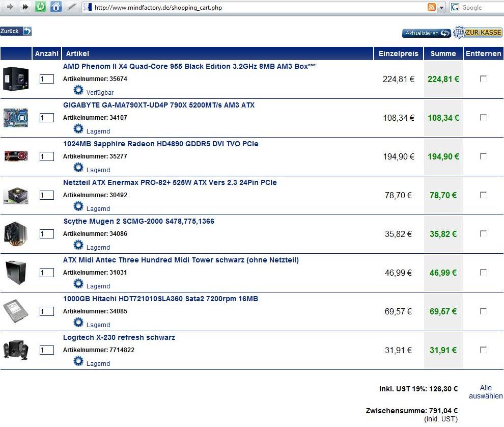The width and height of the screenshot is (504, 427).
Task: Open GIGABYTE GA-MA790XT-UD4P product link
Action: pyautogui.click(x=159, y=105)
